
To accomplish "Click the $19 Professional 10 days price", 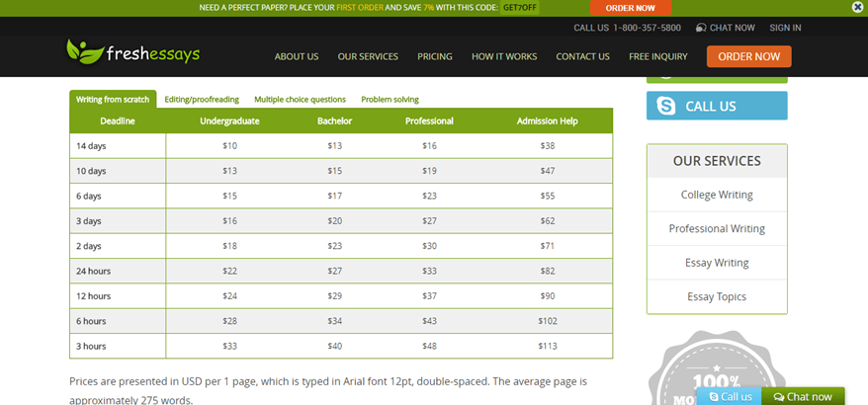I will click(x=430, y=171).
